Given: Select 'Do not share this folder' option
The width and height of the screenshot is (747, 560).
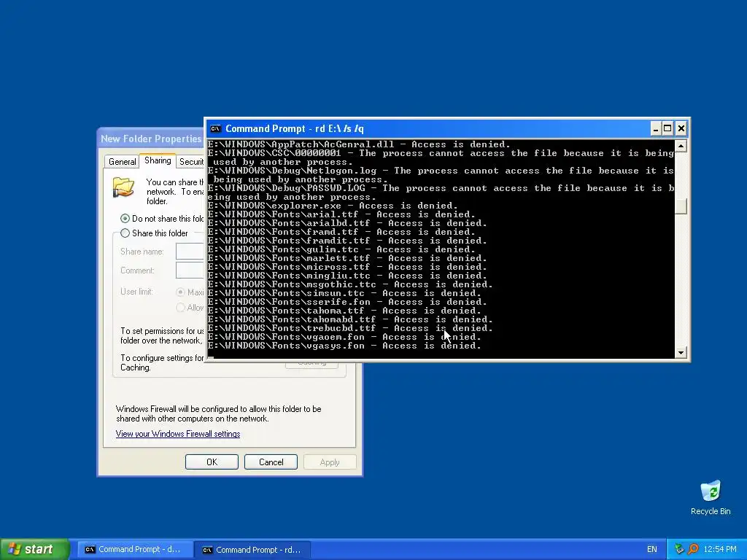Looking at the screenshot, I should click(125, 219).
